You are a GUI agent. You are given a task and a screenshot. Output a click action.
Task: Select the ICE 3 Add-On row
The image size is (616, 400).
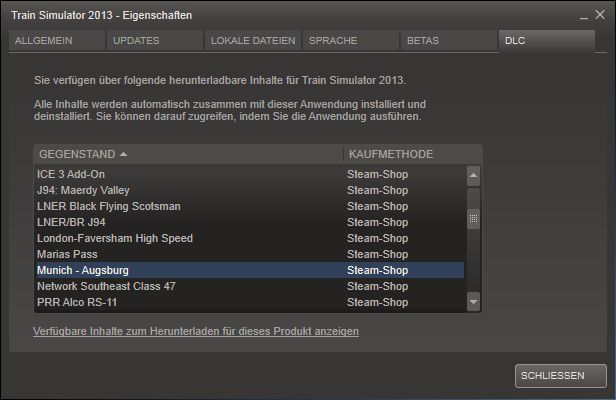pos(249,174)
